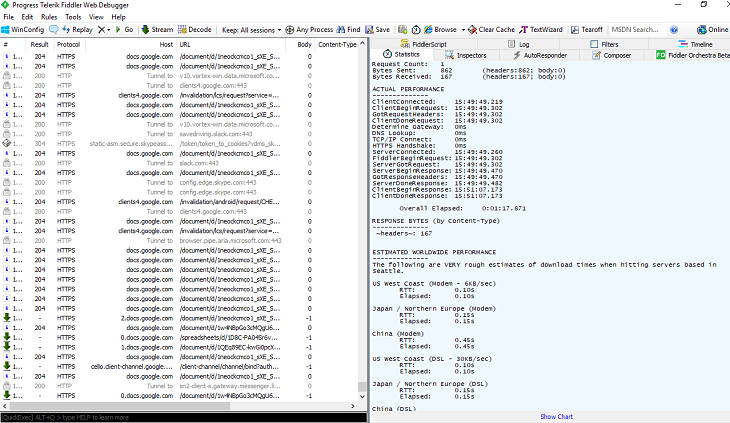Switch to the Composer tab
This screenshot has height=423, width=730.
[x=611, y=55]
